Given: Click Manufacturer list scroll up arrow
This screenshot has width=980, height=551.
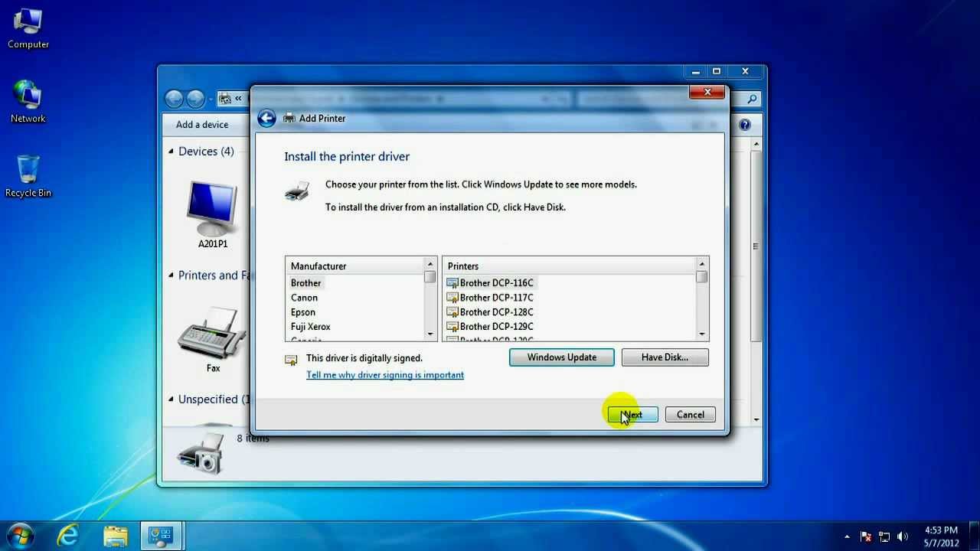Looking at the screenshot, I should point(430,265).
